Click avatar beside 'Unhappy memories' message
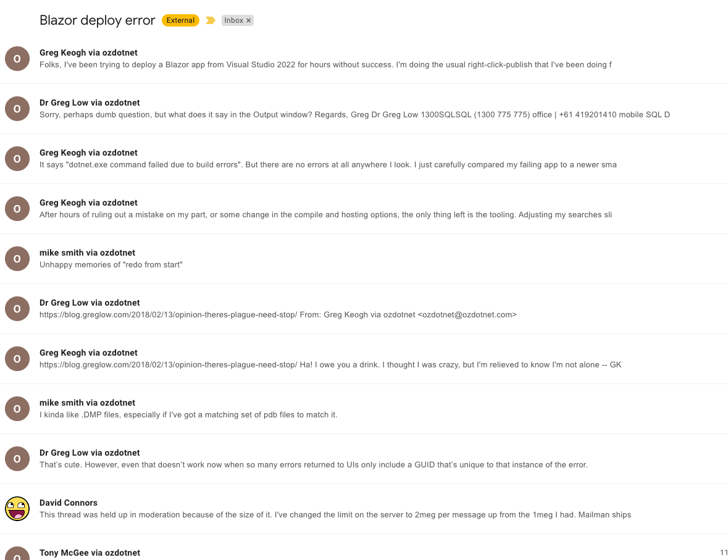This screenshot has height=560, width=728. coord(17,259)
